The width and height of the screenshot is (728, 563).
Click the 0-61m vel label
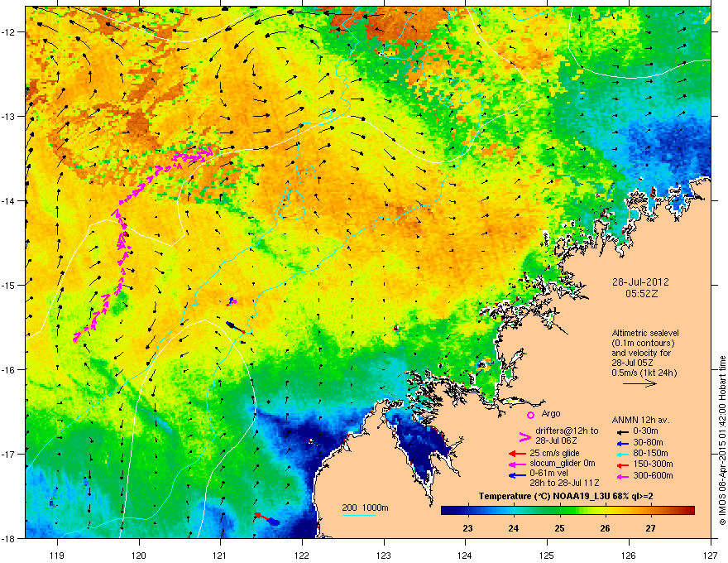tap(548, 473)
